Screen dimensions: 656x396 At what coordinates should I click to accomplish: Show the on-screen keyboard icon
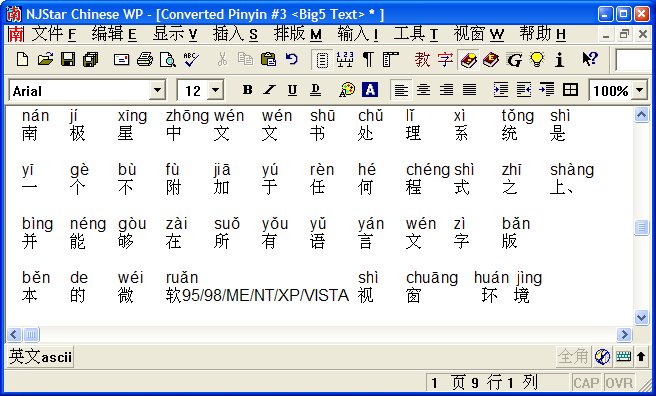pyautogui.click(x=623, y=356)
